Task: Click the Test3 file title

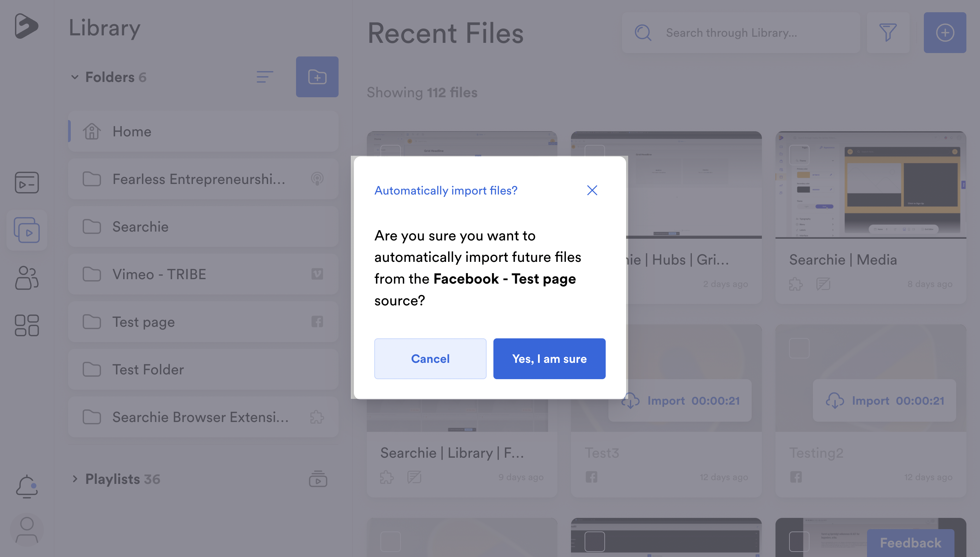Action: pyautogui.click(x=602, y=453)
